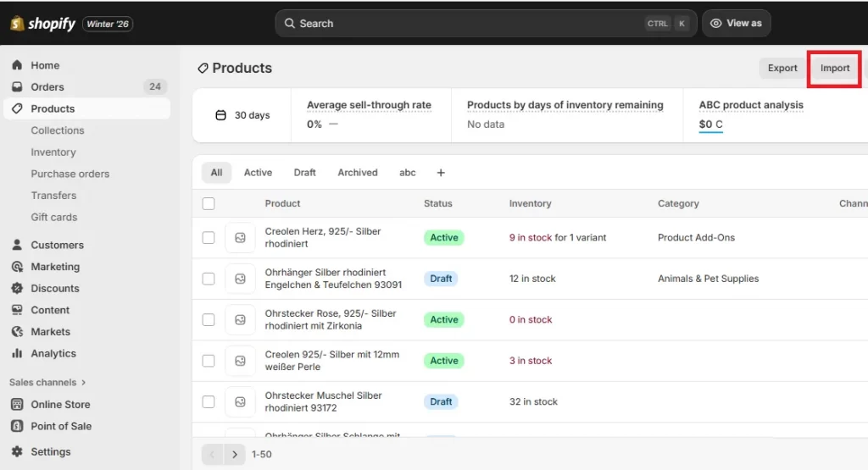Viewport: 868px width, 470px height.
Task: Select the Creolen Herz product checkbox
Action: tap(209, 238)
